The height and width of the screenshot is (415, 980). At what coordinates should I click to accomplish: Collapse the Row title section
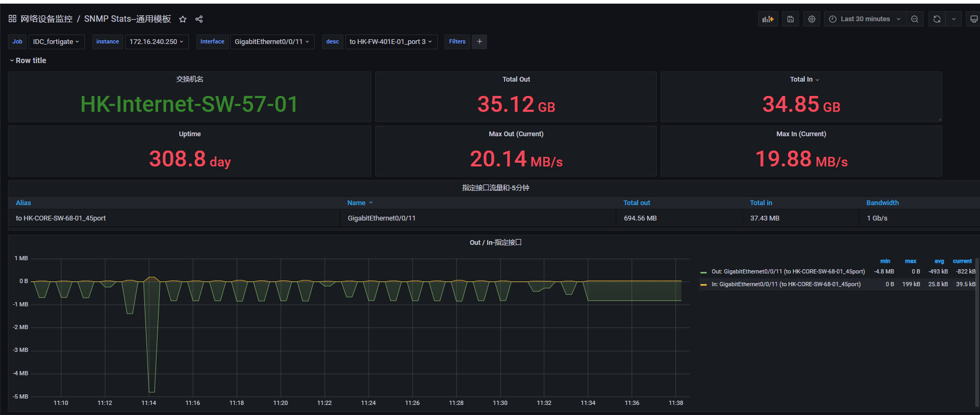(x=28, y=60)
